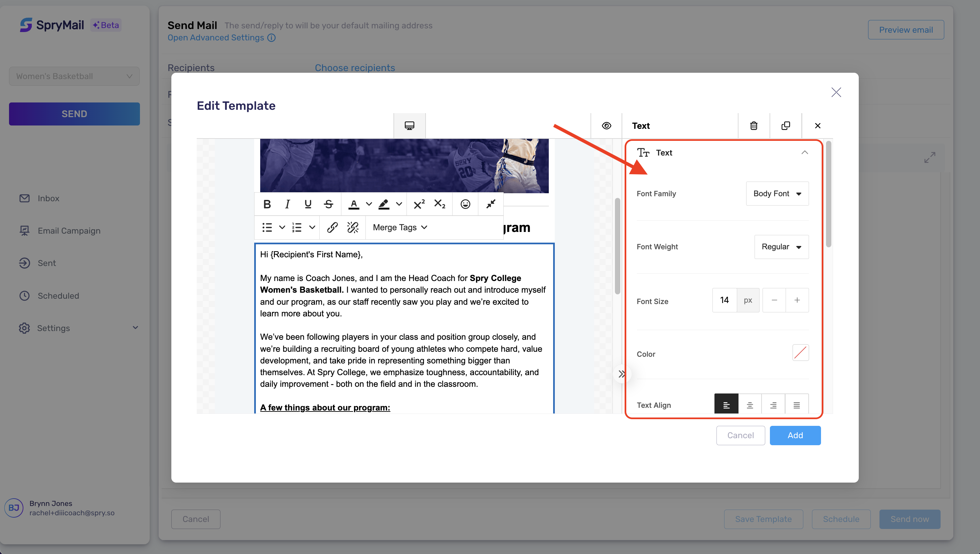980x554 pixels.
Task: Remove the link with unlink icon
Action: pos(353,228)
